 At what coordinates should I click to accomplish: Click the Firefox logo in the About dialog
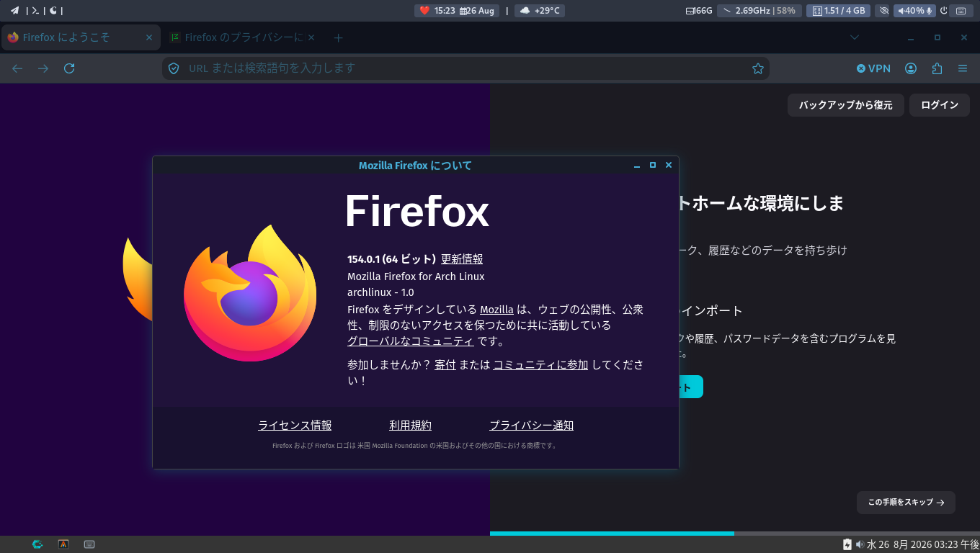[x=249, y=292]
